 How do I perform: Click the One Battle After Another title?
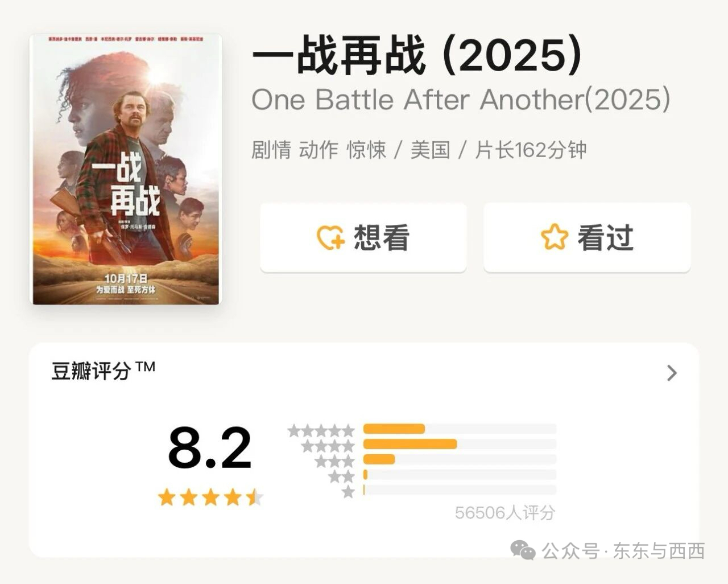tap(461, 100)
